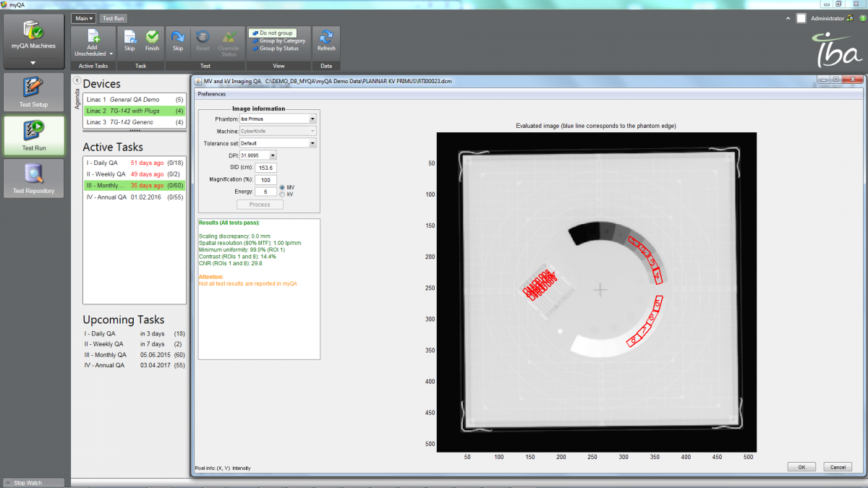The height and width of the screenshot is (488, 868).
Task: Click the Cancel button
Action: click(837, 467)
